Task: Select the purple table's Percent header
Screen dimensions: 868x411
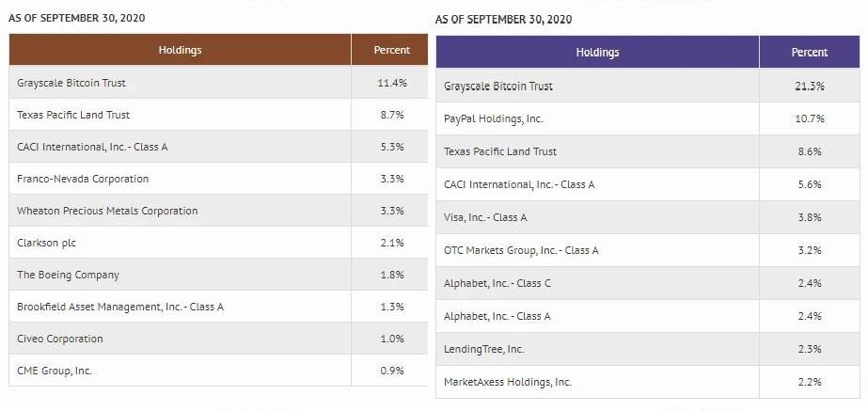Action: pos(809,53)
